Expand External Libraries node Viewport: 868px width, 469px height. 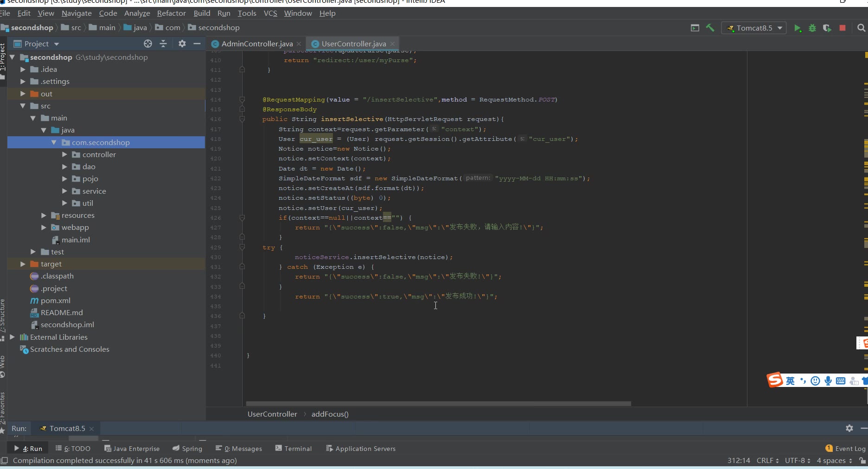click(x=13, y=337)
